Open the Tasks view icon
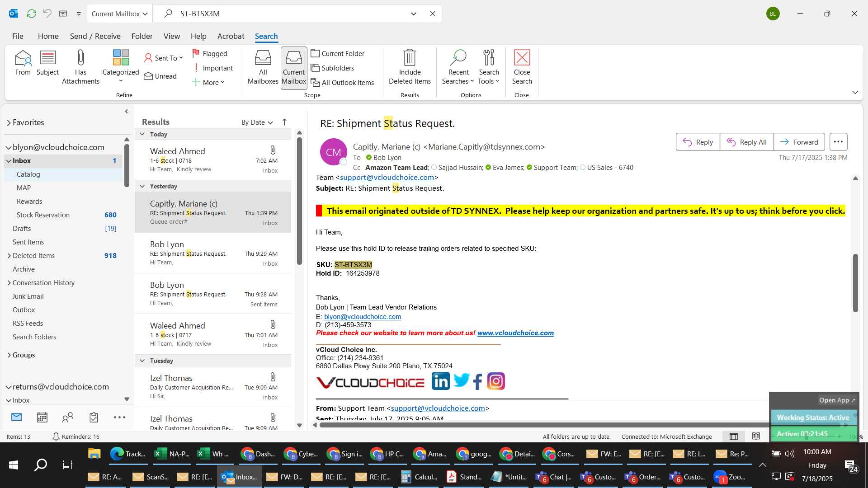868x488 pixels. click(x=94, y=417)
